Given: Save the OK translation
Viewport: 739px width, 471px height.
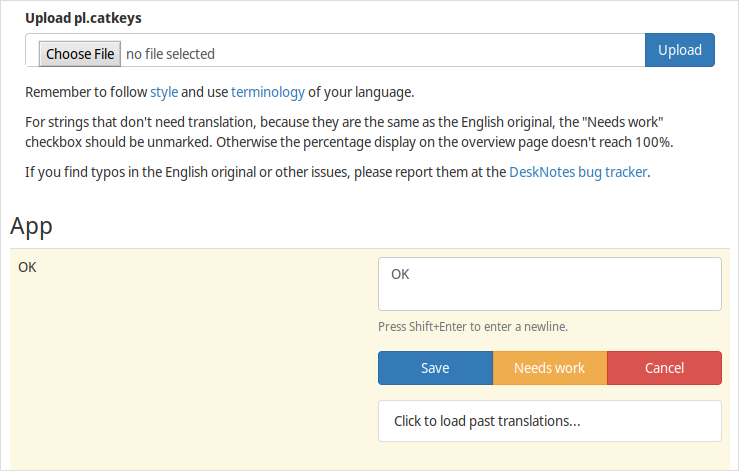Looking at the screenshot, I should point(435,368).
